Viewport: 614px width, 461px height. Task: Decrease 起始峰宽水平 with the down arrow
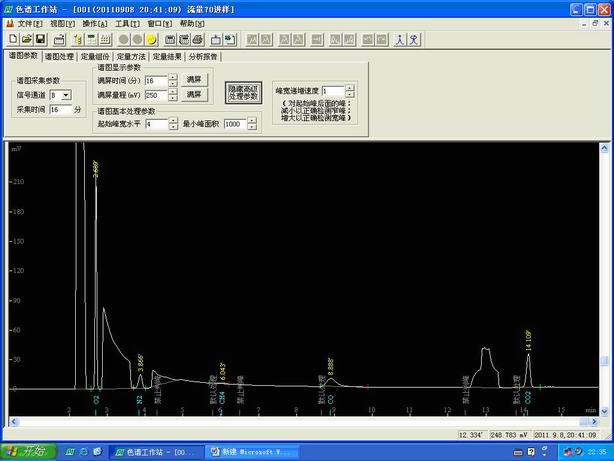pos(173,127)
